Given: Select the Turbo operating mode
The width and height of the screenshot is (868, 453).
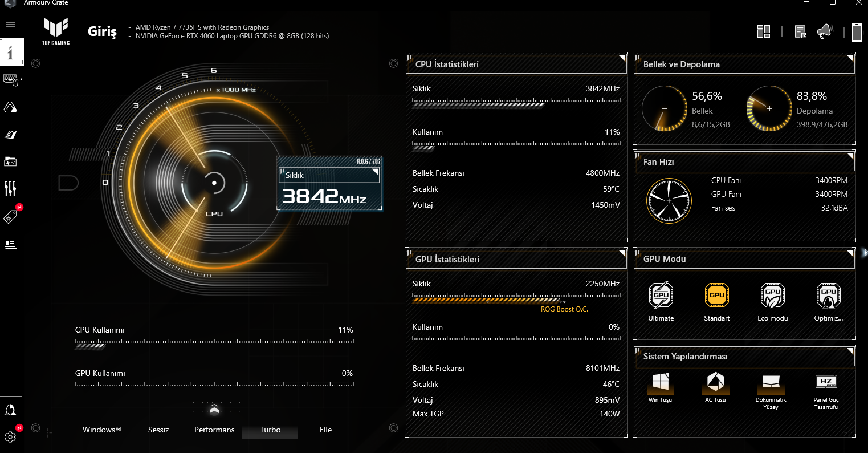Looking at the screenshot, I should [x=270, y=430].
